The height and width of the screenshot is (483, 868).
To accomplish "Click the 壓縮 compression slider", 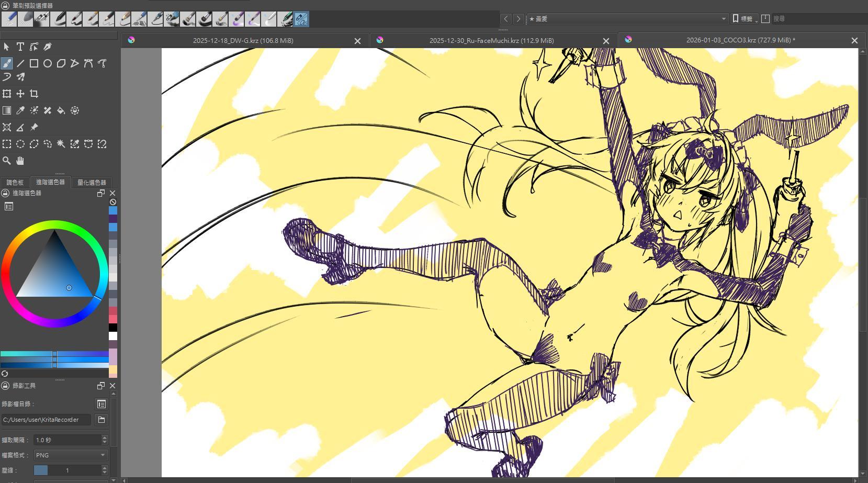I will pos(67,470).
